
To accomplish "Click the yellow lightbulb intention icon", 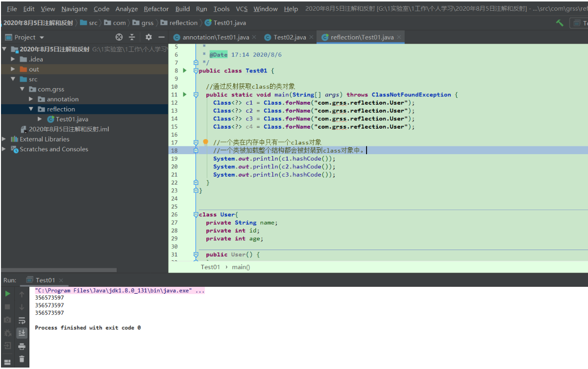I will pos(206,142).
